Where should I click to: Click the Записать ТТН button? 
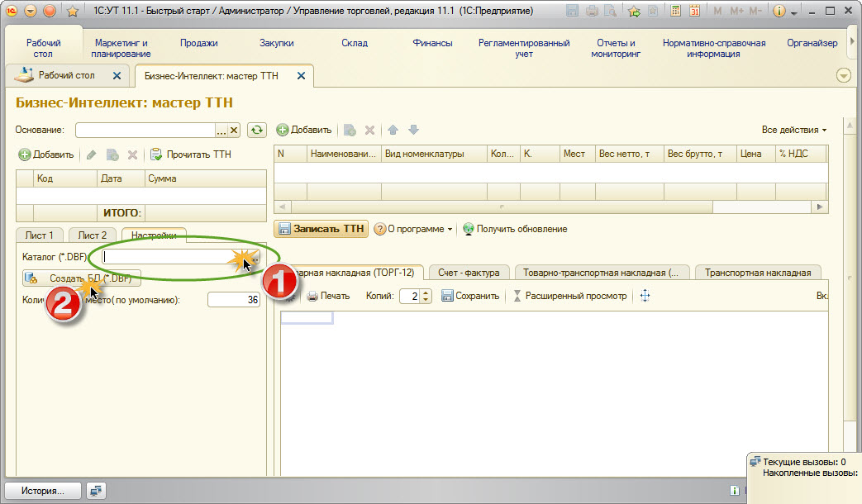[321, 229]
